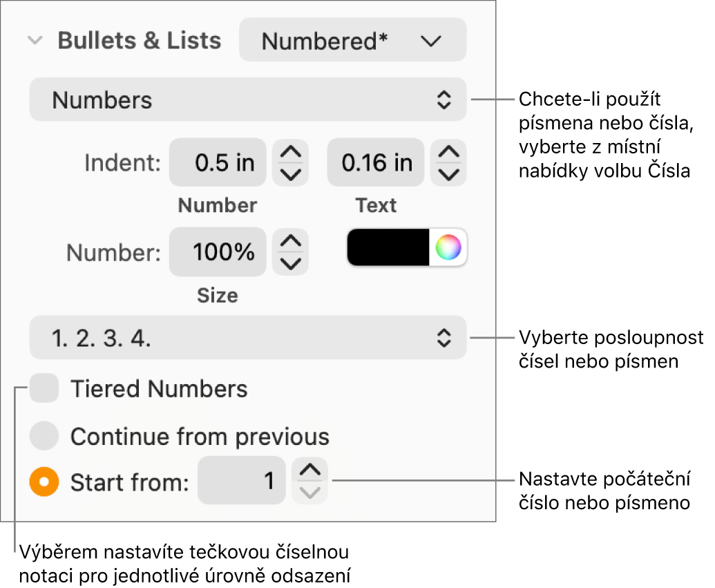Select Continue from previous

[44, 436]
